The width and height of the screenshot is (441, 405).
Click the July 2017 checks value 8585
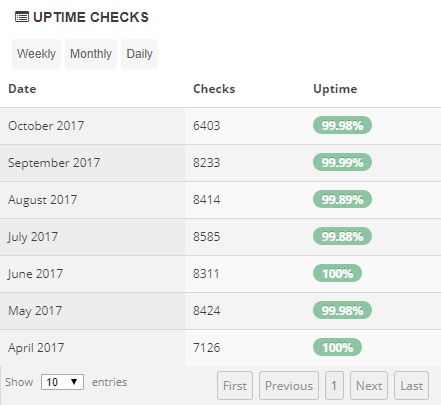click(x=207, y=237)
